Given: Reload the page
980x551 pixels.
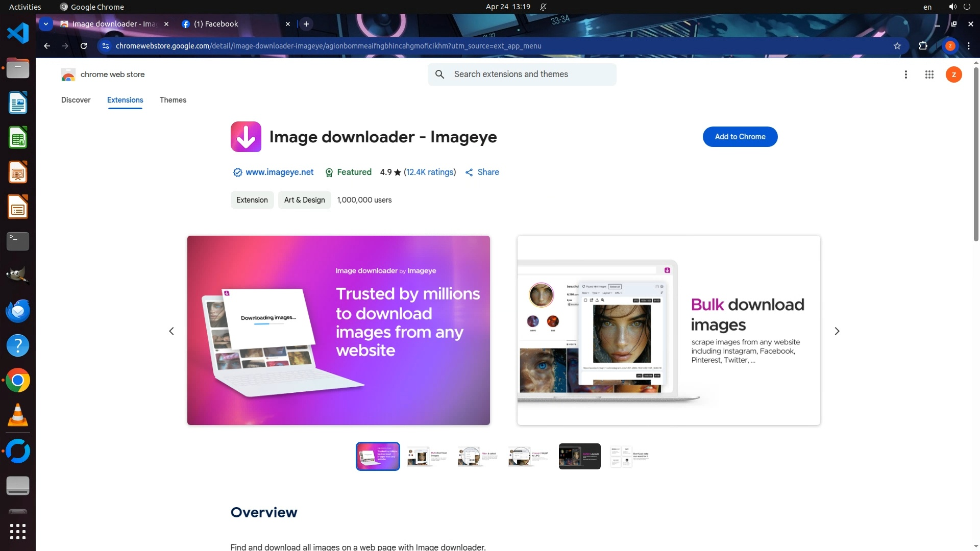Looking at the screenshot, I should point(84,46).
